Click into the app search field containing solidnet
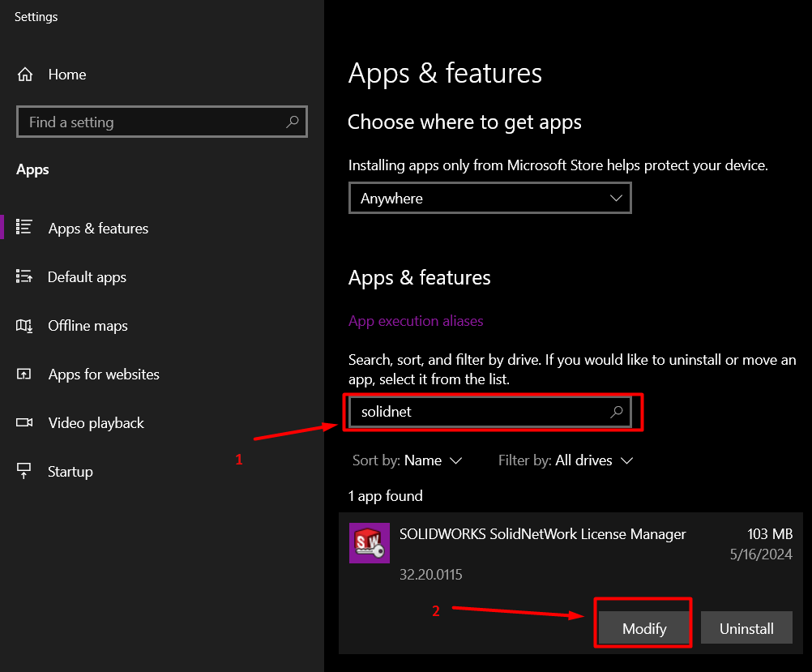Screen dimensions: 812x672 (478, 412)
